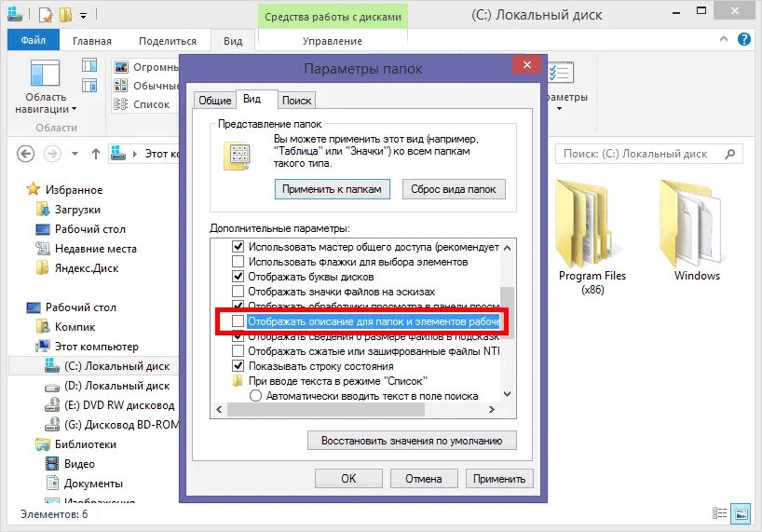Click the Сброс вида папок button
This screenshot has width=762, height=532.
454,189
